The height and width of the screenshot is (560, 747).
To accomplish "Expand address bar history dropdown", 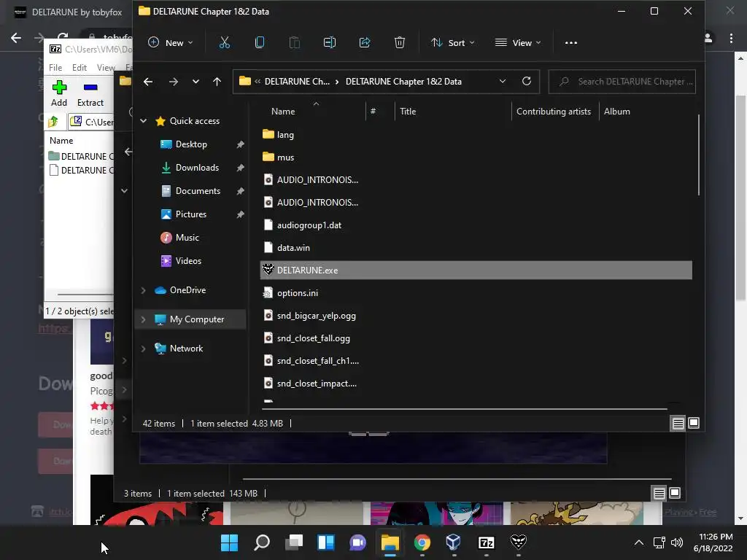I will tap(502, 82).
